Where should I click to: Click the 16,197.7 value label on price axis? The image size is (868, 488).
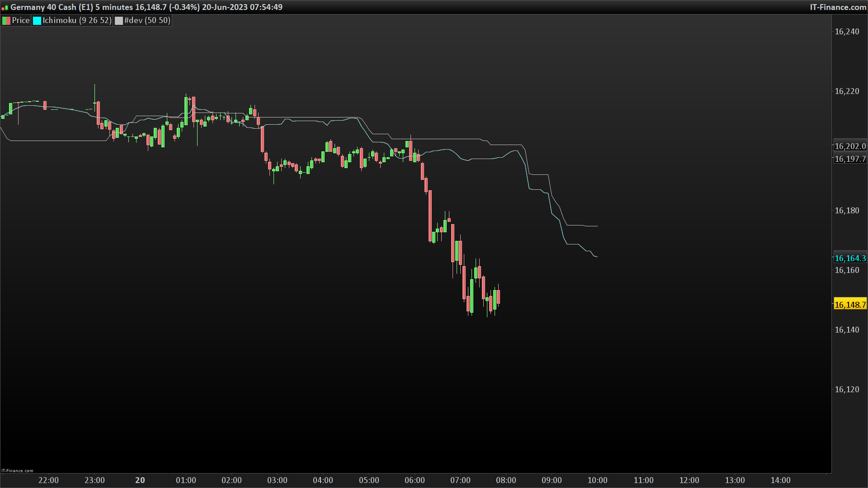850,159
